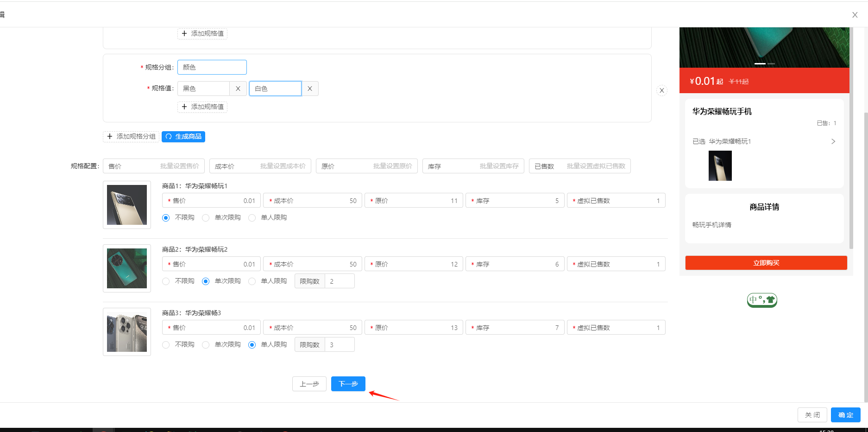
Task: Click the 添加规格值 button under the 白色 spec value
Action: 202,107
